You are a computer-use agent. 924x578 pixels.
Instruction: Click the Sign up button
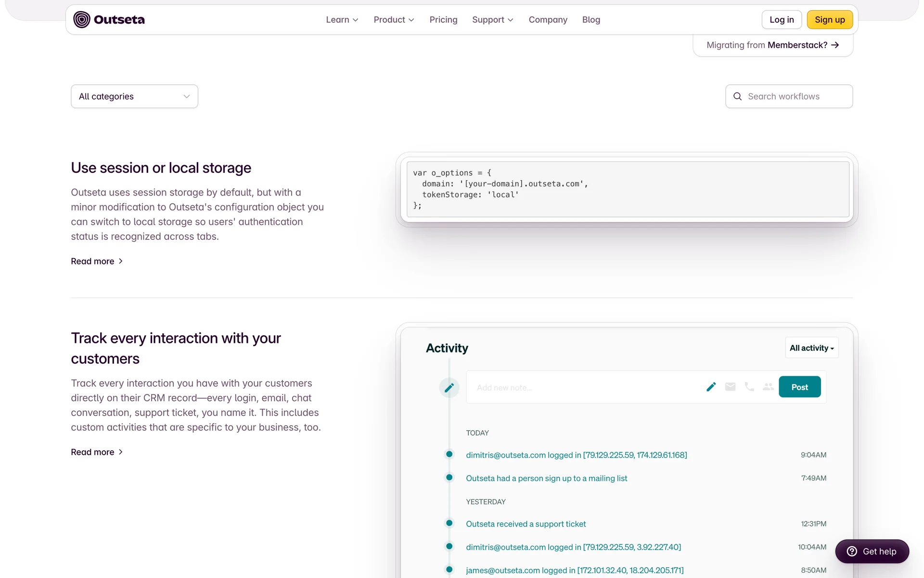[829, 20]
